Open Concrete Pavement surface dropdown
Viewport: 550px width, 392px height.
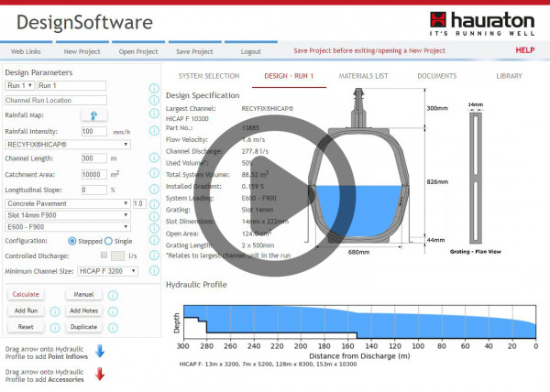click(x=68, y=203)
